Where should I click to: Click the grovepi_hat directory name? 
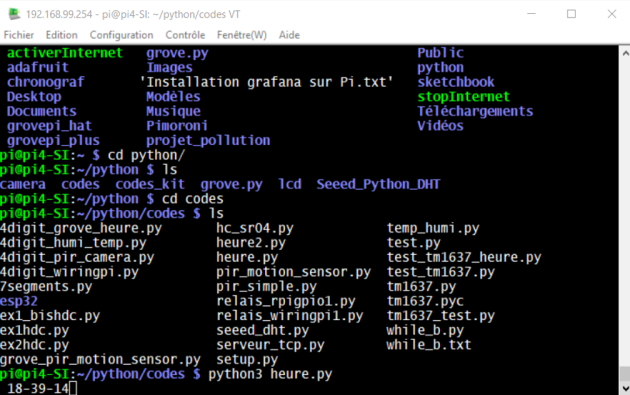[49, 126]
